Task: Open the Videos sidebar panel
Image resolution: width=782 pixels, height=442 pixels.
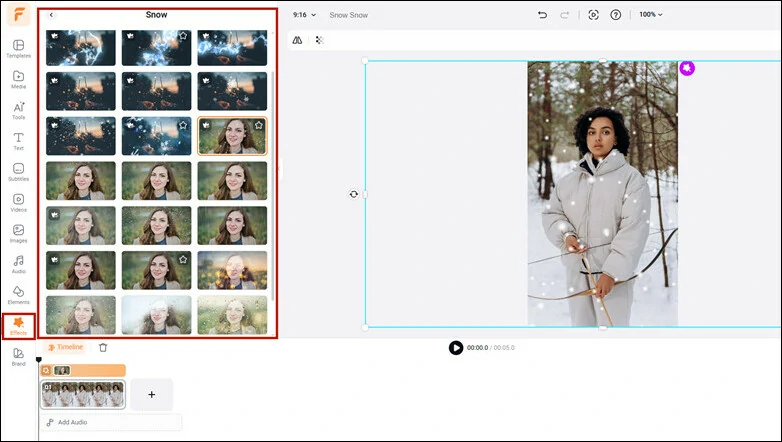Action: 18,203
